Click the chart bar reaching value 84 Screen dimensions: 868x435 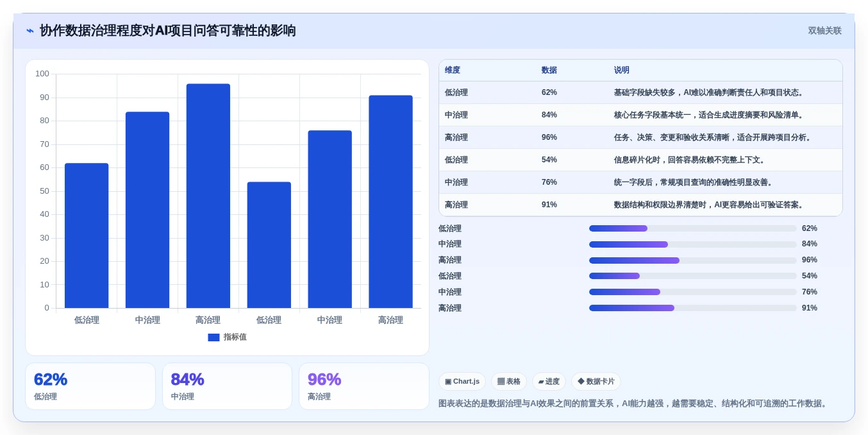click(x=147, y=210)
